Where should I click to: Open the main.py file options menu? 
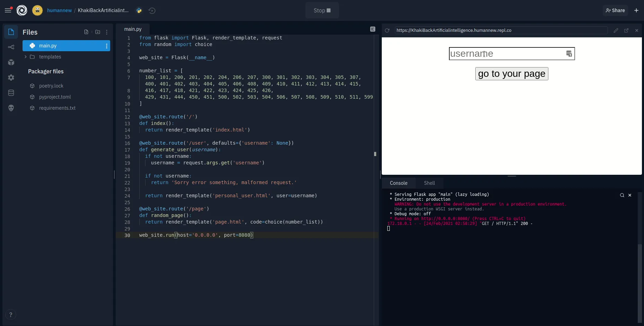coord(106,46)
